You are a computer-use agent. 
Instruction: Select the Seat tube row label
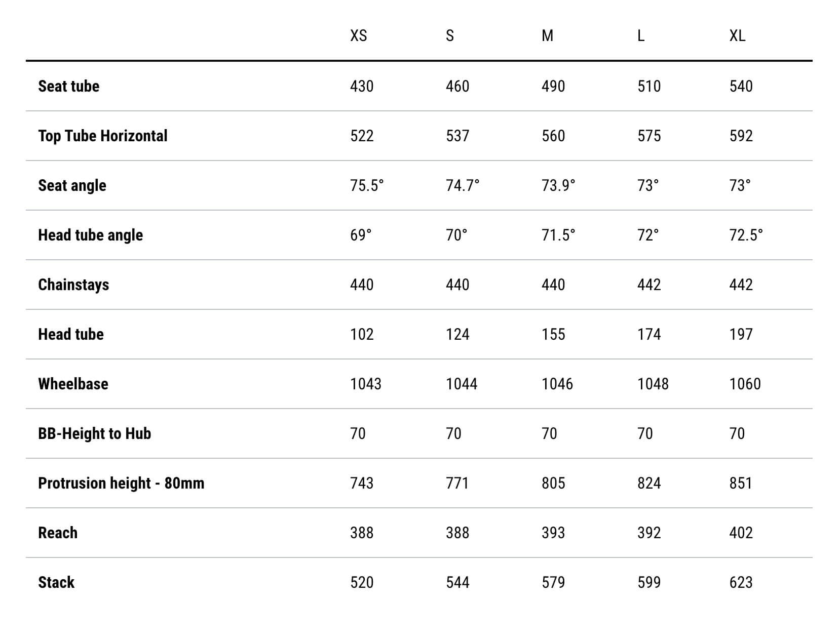68,86
